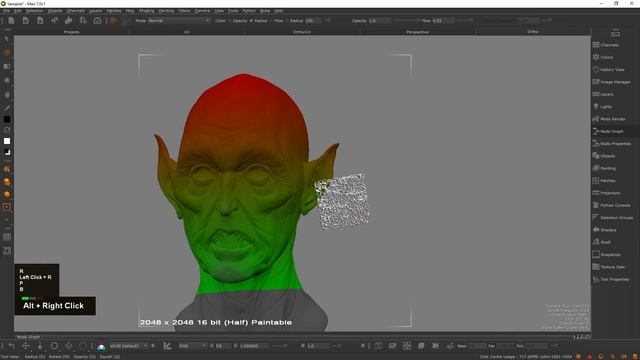Open the Node Graph palette in sidebar
The width and height of the screenshot is (640, 360).
click(x=608, y=131)
